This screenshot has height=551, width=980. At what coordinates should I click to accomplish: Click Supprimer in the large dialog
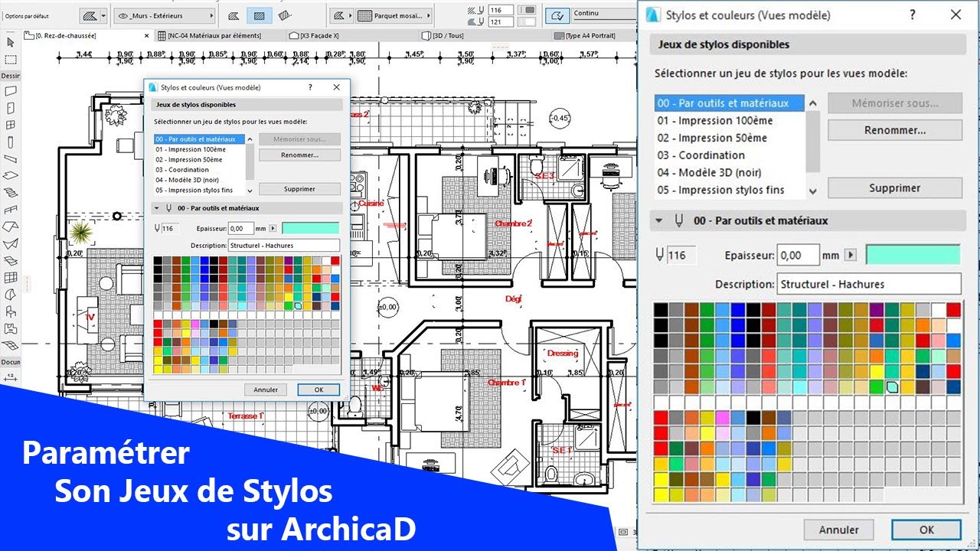pyautogui.click(x=895, y=187)
